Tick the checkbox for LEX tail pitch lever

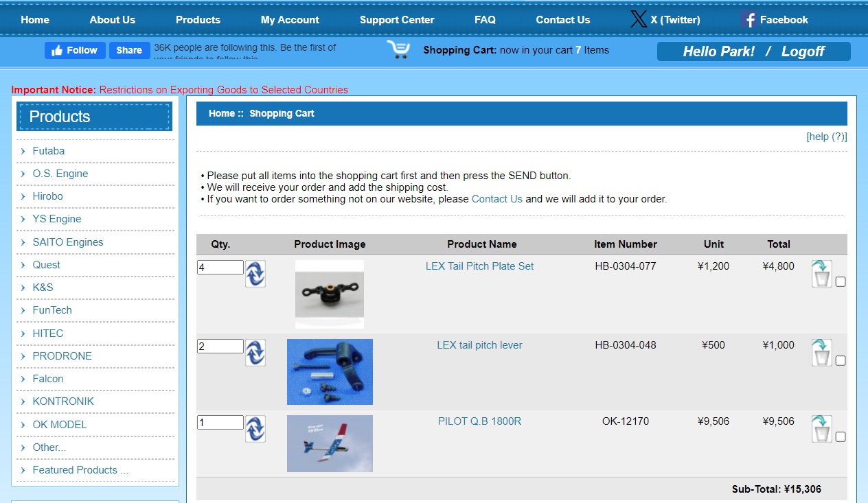(x=841, y=360)
